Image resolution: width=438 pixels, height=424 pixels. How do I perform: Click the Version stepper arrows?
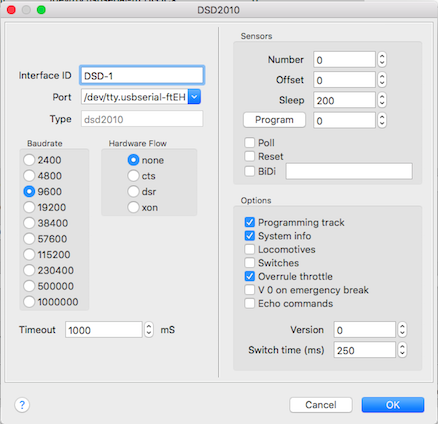click(x=402, y=330)
